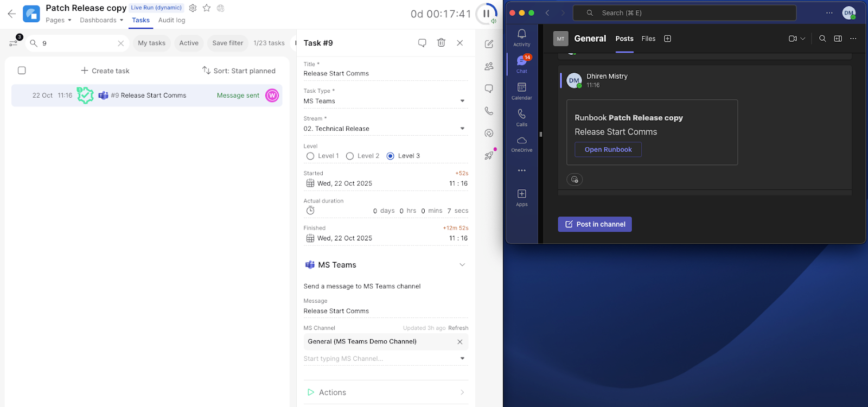The width and height of the screenshot is (868, 407).
Task: Switch to the Audit log tab
Action: (171, 20)
